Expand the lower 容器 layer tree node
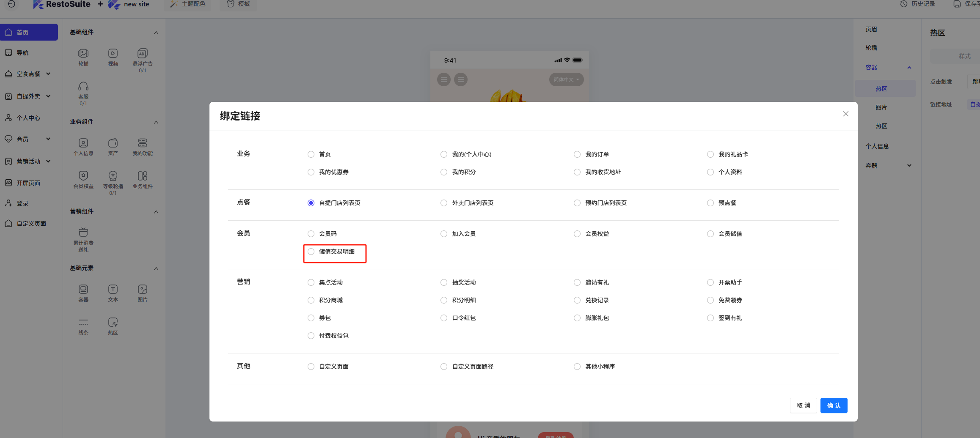The height and width of the screenshot is (438, 980). [909, 166]
